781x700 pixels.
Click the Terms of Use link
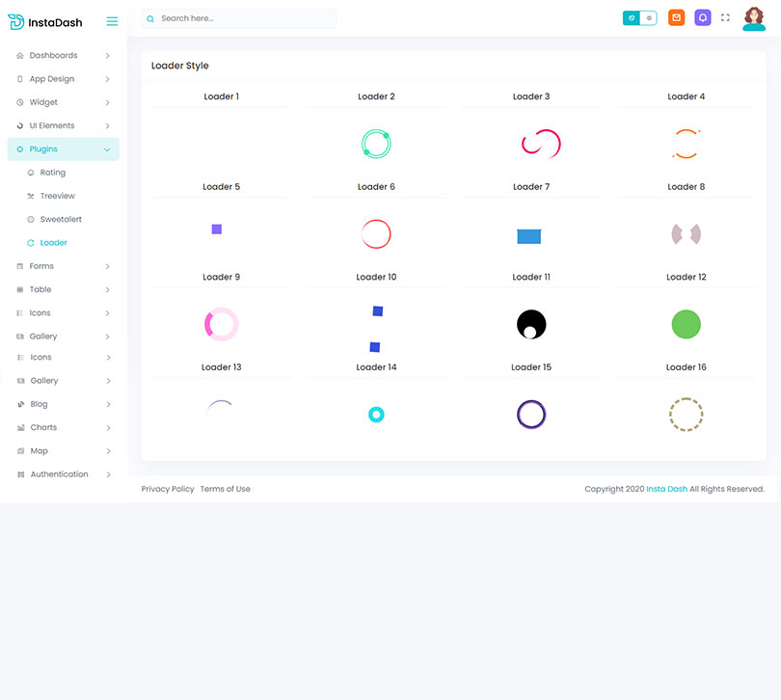coord(225,489)
